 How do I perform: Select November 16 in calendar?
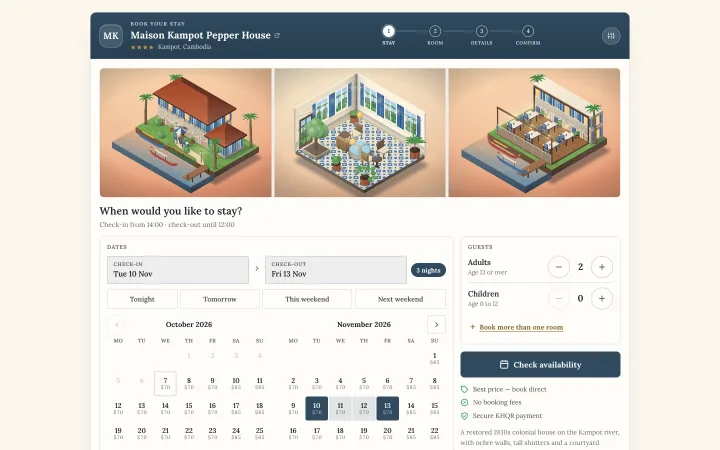coord(293,433)
